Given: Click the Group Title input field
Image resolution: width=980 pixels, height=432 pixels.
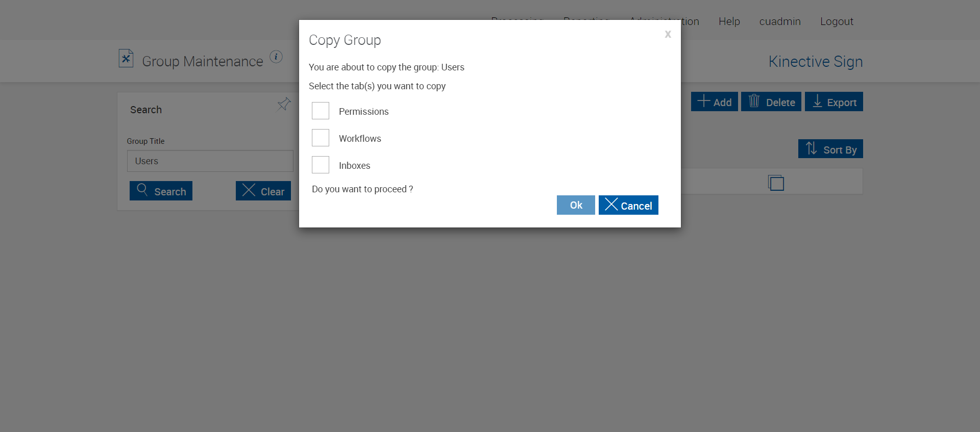Looking at the screenshot, I should (x=210, y=161).
